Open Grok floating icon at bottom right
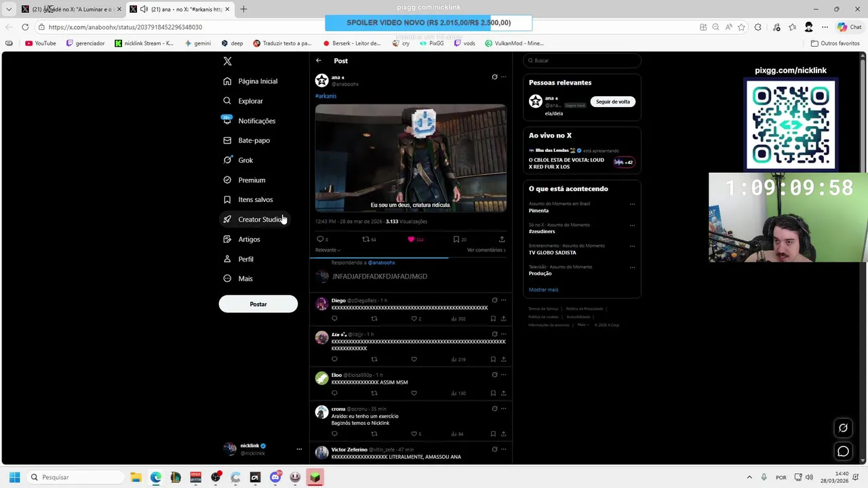Viewport: 868px width, 488px height. click(843, 428)
